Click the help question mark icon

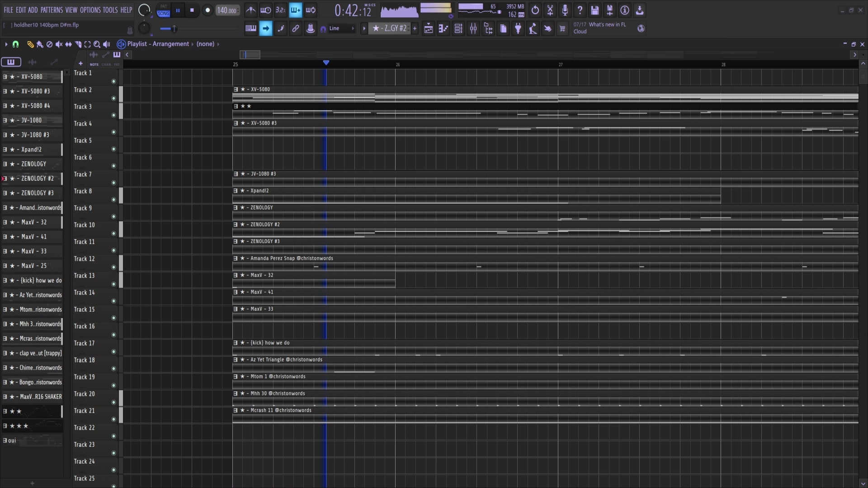pos(580,10)
